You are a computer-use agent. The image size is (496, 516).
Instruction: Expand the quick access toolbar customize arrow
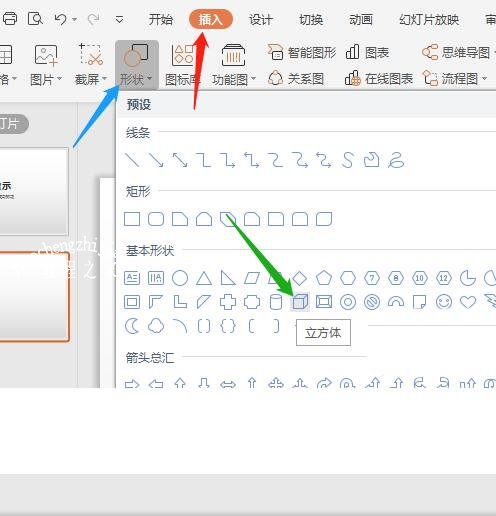pyautogui.click(x=119, y=20)
